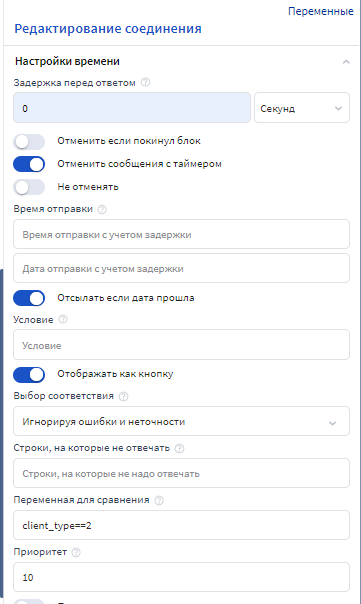361x604 pixels.
Task: Open the Переменные link
Action: (321, 11)
